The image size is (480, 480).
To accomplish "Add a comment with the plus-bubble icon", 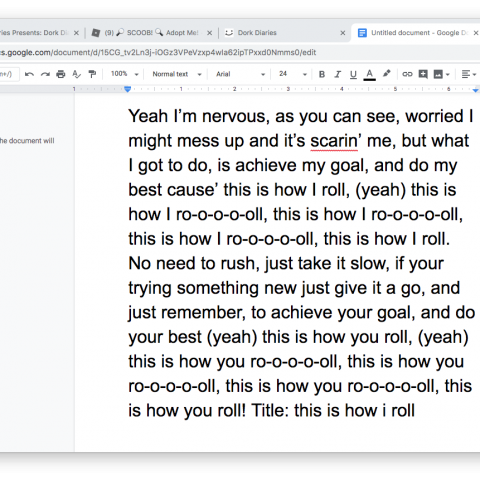I will coord(423,74).
